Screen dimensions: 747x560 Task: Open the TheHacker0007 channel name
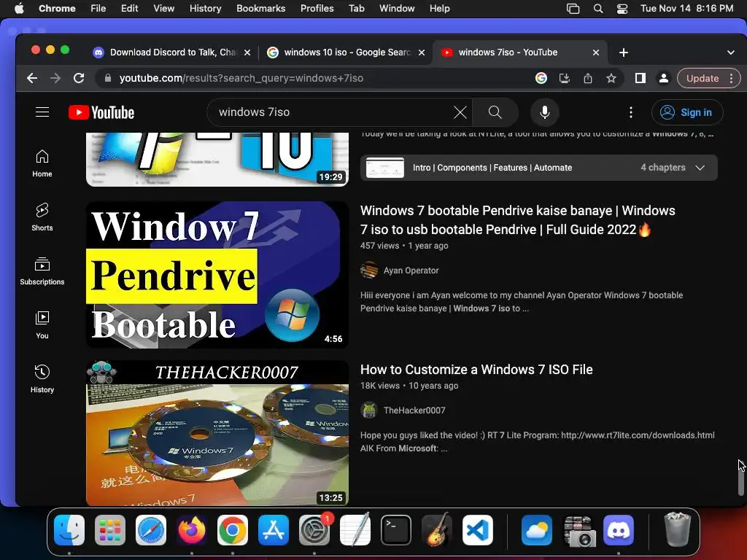[x=414, y=411]
